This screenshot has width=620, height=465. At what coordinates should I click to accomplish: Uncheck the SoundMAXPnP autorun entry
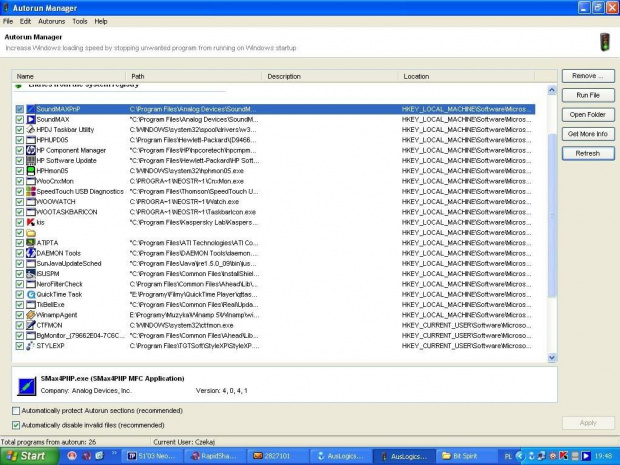[19, 109]
